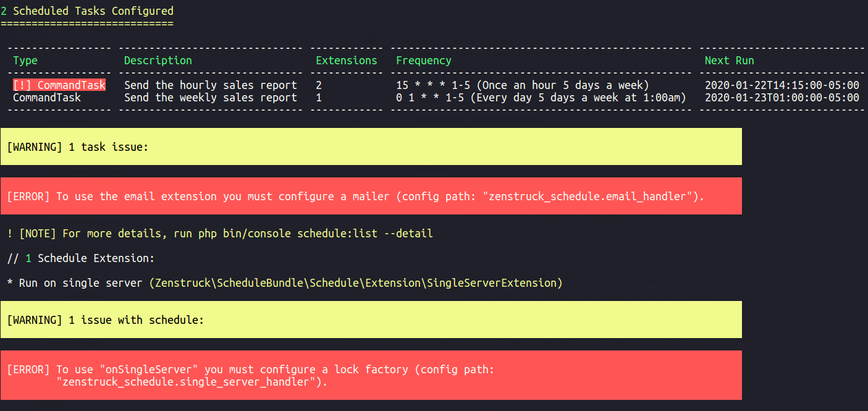Click the Extensions column header
The height and width of the screenshot is (411, 868).
click(x=347, y=61)
